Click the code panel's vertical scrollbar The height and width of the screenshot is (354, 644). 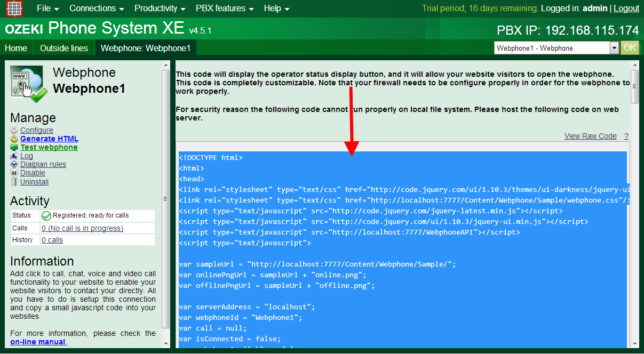click(x=634, y=213)
